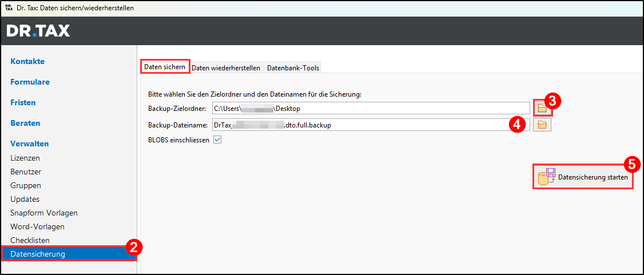Viewport: 644px width, 275px height.
Task: Open folder browser for Backup-Zielordner
Action: coord(542,109)
